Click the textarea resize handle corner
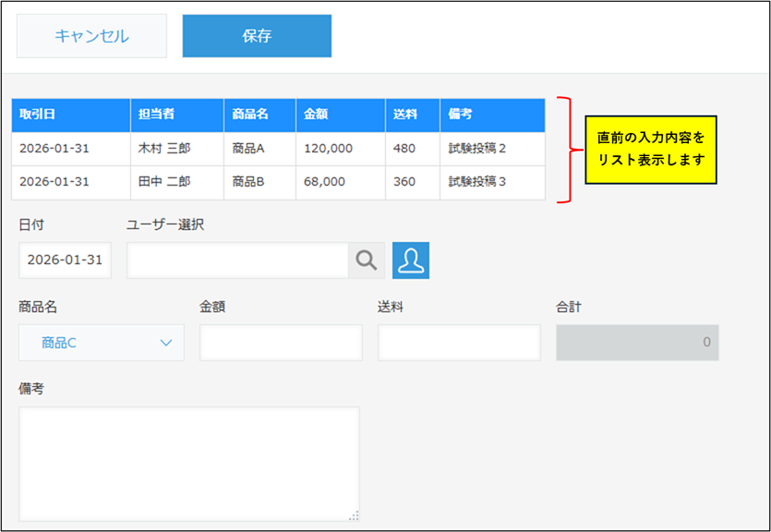This screenshot has width=771, height=532. click(x=354, y=516)
